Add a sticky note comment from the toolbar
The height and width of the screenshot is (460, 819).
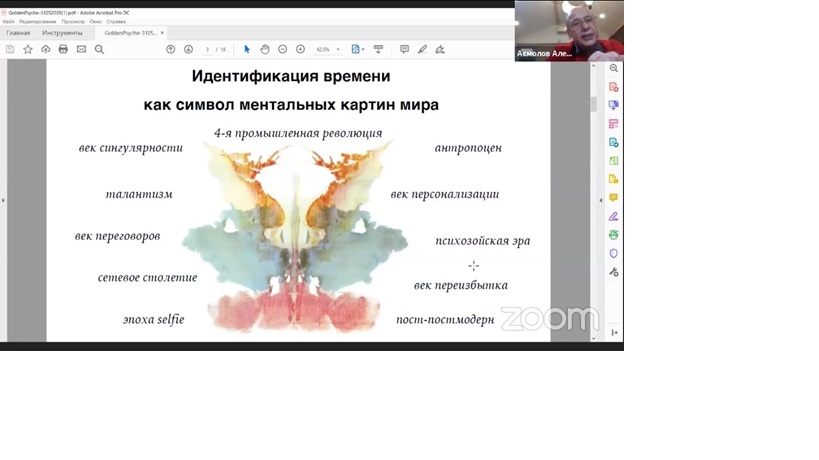pyautogui.click(x=404, y=49)
